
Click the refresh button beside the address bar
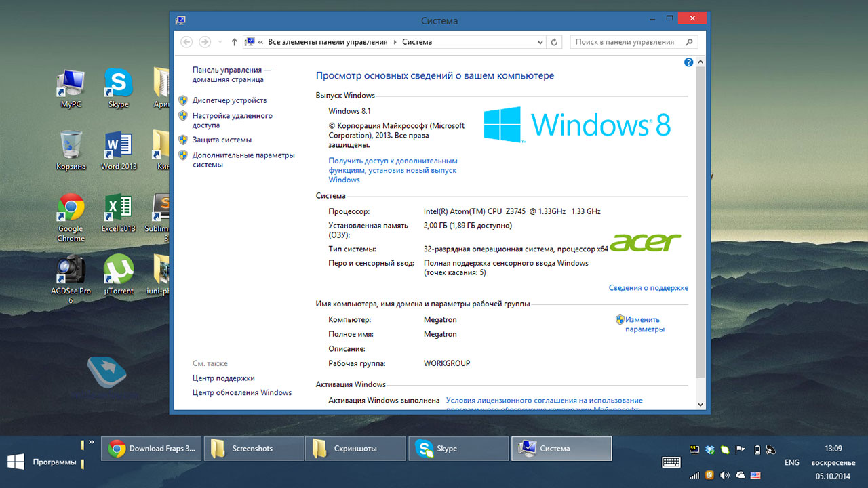554,42
